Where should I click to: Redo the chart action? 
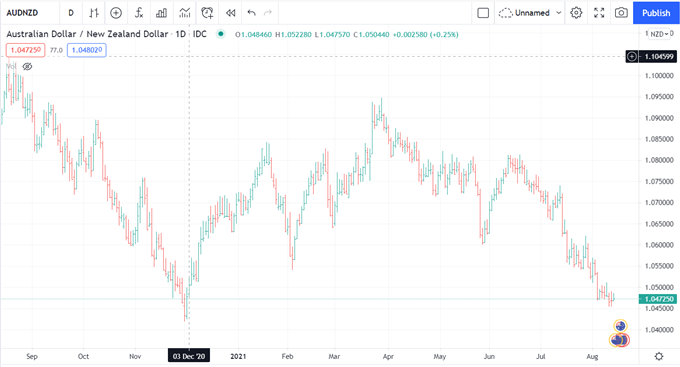tap(268, 13)
